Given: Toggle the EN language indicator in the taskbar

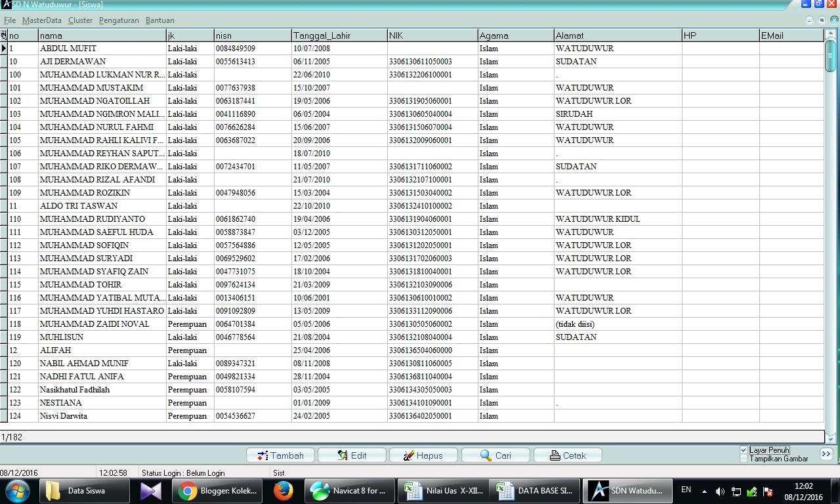Looking at the screenshot, I should (x=686, y=490).
